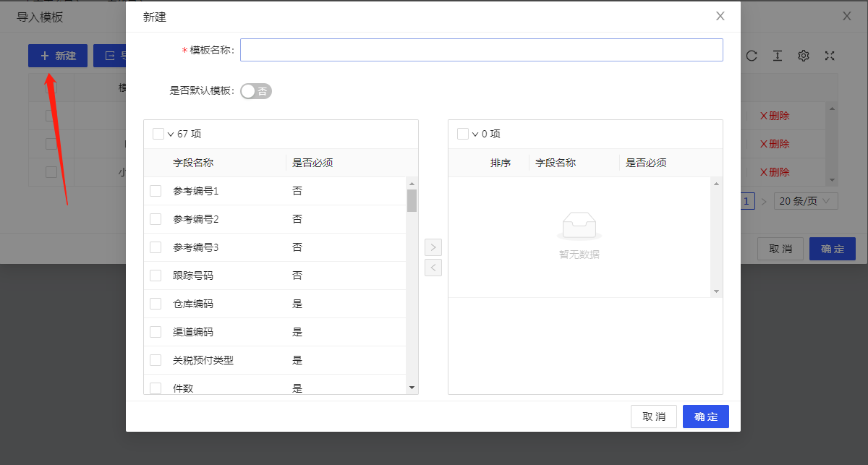Click the 字段名称 header in left list
The height and width of the screenshot is (465, 868).
coord(193,163)
